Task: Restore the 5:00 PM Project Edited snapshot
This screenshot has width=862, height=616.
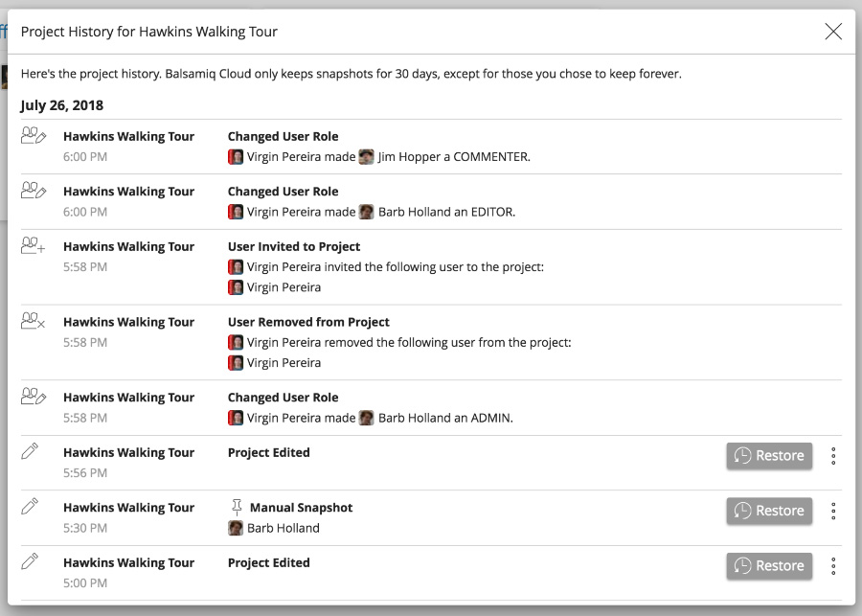Action: 769,566
